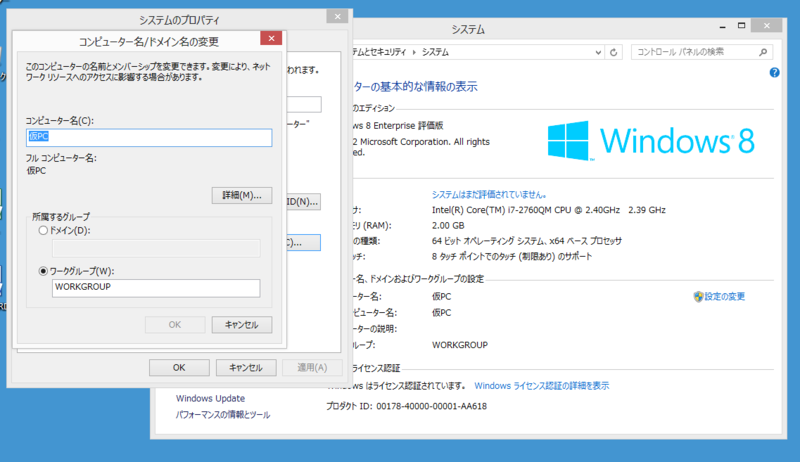Click the product ID 00178-40000-00001-AA618 text
The height and width of the screenshot is (462, 800).
point(432,406)
